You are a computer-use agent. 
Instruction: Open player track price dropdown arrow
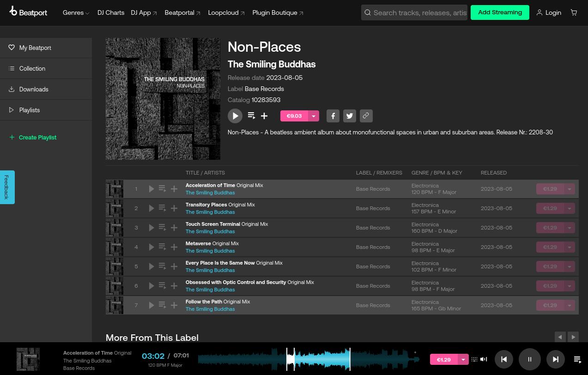tap(463, 359)
